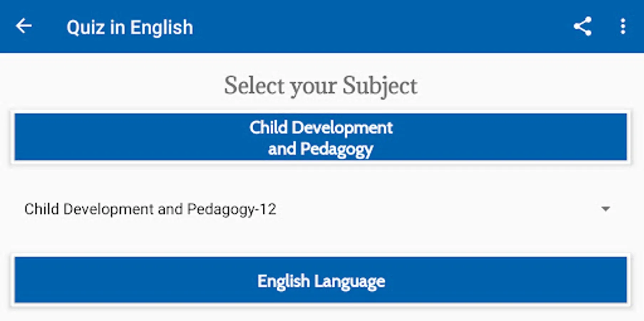
Task: Tap the back arrow icon
Action: pyautogui.click(x=24, y=26)
